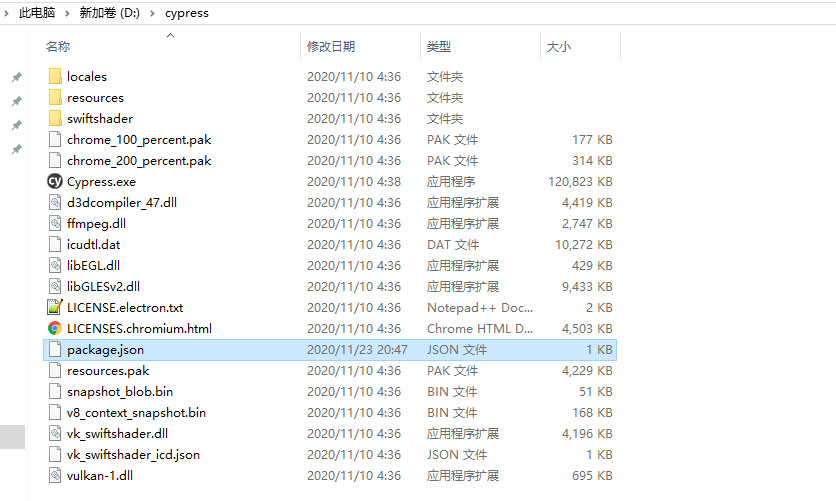Select the resources folder name

pos(95,98)
